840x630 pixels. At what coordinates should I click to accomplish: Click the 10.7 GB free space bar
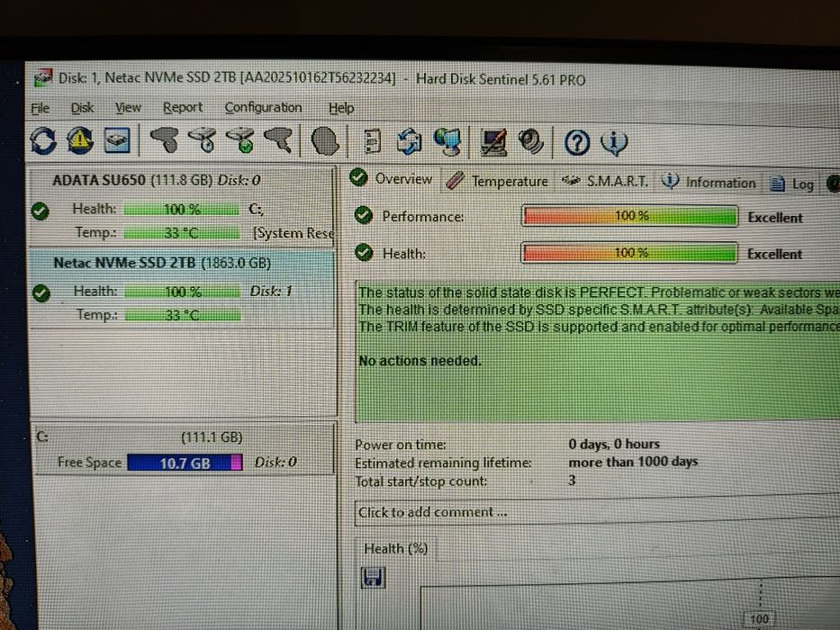[x=185, y=463]
